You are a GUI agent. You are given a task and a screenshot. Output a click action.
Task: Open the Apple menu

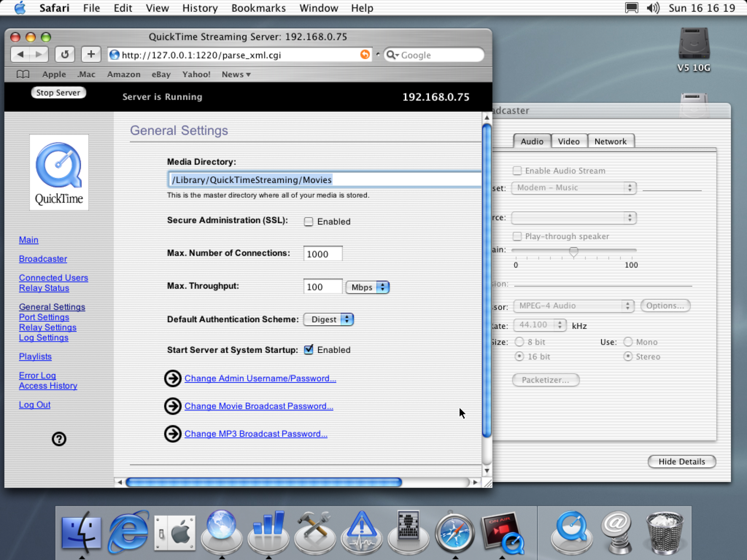point(20,8)
